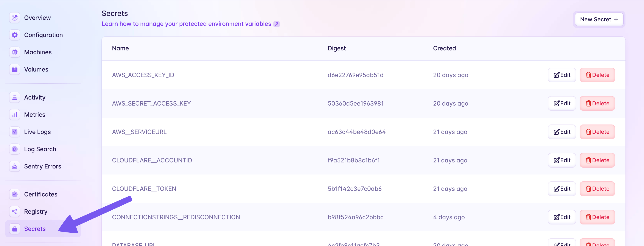Click digest 50360d5ee1963981
This screenshot has height=246, width=644.
click(356, 103)
